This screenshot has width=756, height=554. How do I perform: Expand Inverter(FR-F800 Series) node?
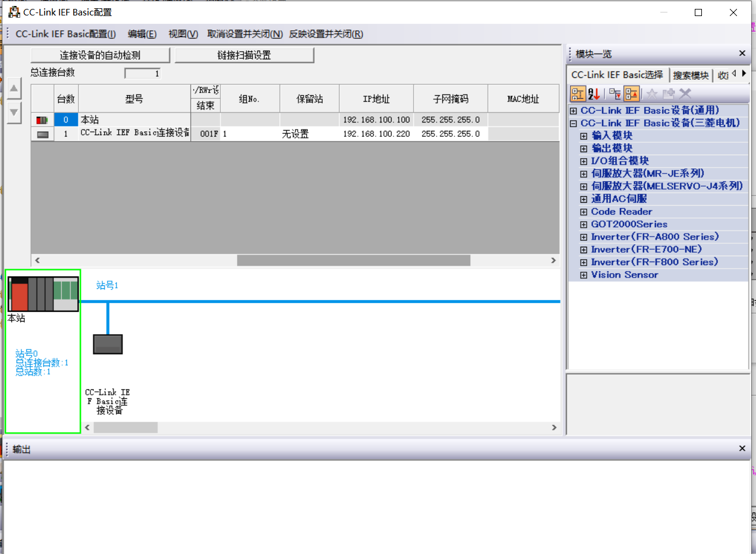[584, 262]
